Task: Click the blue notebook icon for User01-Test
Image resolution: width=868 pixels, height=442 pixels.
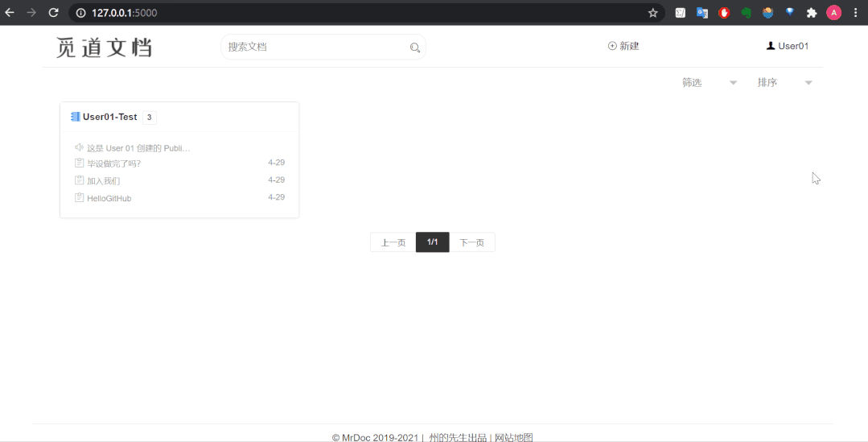Action: click(x=76, y=117)
